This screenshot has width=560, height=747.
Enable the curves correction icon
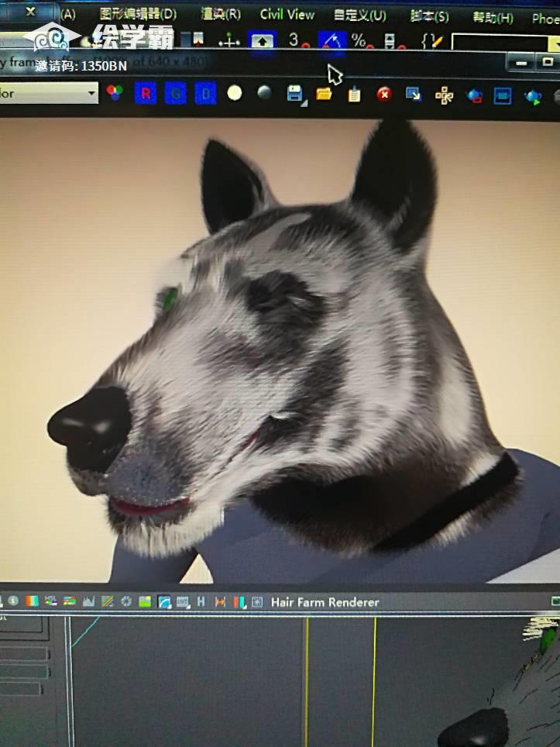107,601
